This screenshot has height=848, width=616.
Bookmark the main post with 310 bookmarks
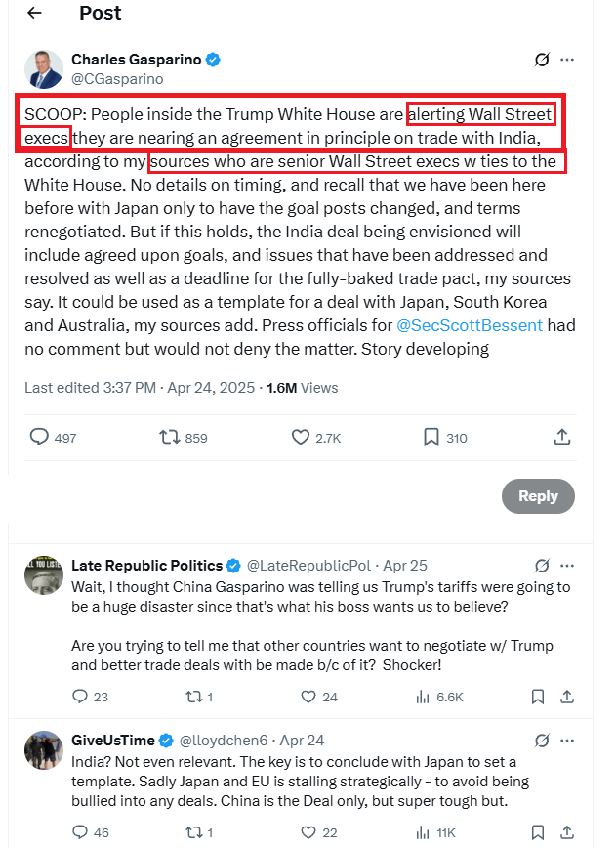pyautogui.click(x=431, y=438)
